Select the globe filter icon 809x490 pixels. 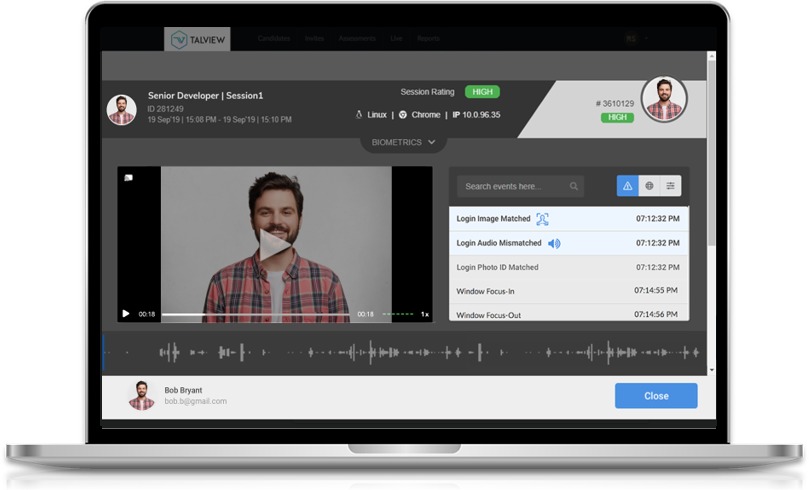pos(649,186)
